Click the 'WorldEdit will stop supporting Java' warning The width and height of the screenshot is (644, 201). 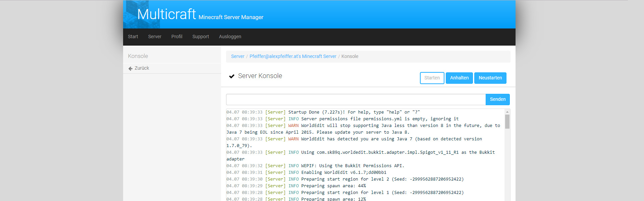click(363, 129)
